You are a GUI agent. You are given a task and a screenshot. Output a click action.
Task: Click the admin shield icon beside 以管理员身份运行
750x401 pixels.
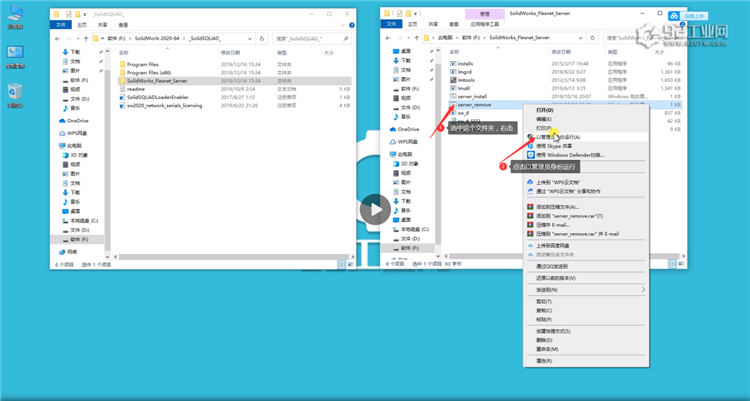(x=530, y=137)
